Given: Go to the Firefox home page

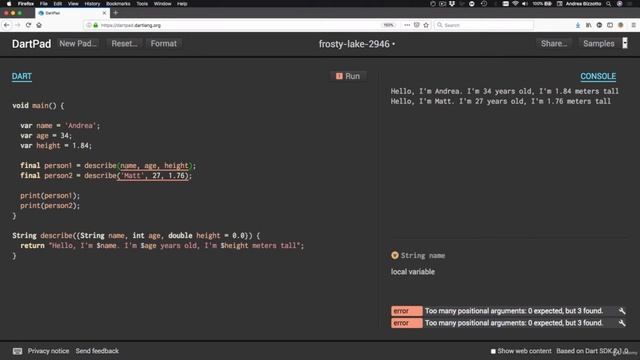Looking at the screenshot, I should click(x=39, y=25).
